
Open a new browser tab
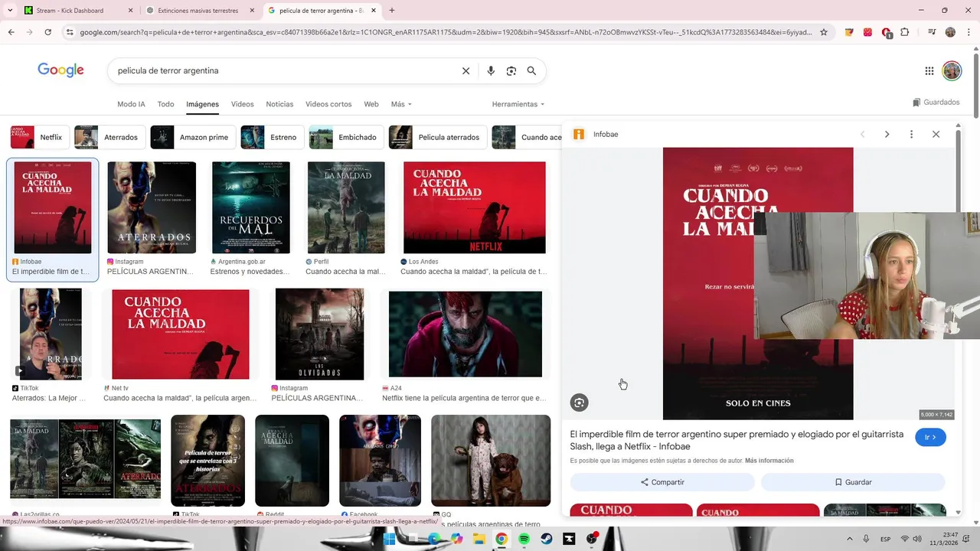[x=392, y=11]
